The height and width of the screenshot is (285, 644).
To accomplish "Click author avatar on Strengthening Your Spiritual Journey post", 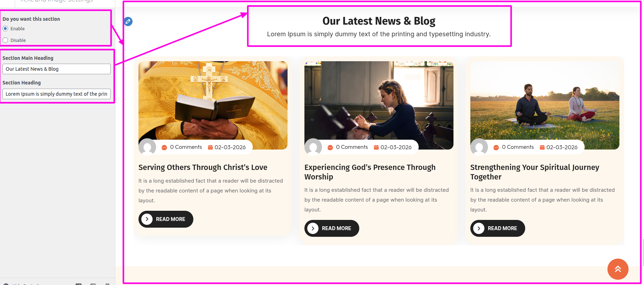I will pos(479,147).
